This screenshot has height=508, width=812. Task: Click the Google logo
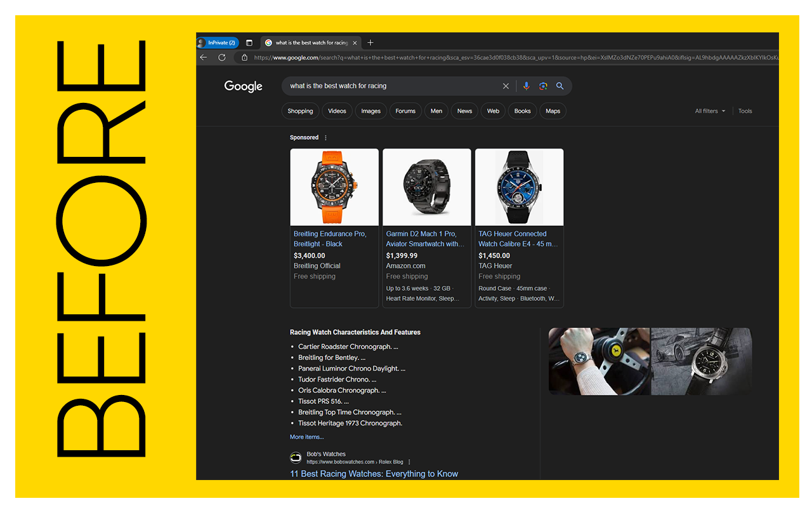click(x=243, y=86)
